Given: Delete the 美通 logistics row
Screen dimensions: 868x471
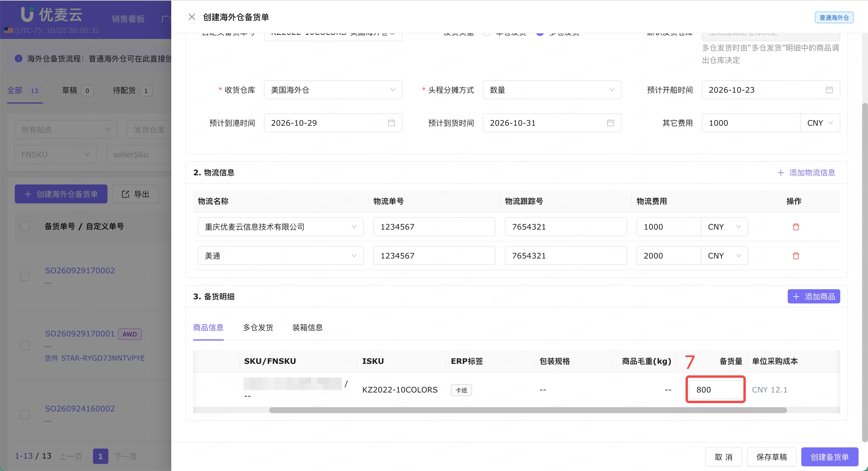Looking at the screenshot, I should 796,256.
